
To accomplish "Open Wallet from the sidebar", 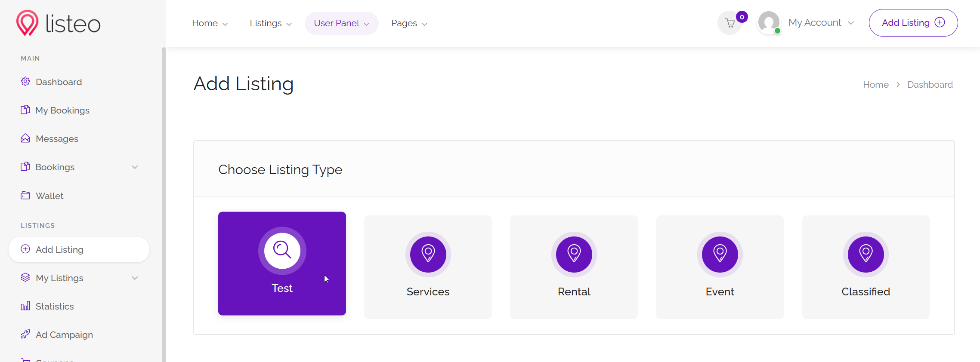I will [49, 196].
